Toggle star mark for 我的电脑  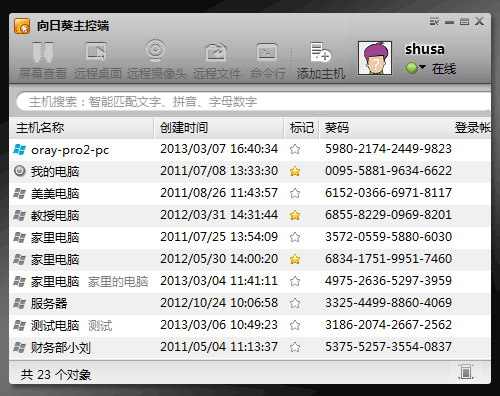tap(295, 171)
